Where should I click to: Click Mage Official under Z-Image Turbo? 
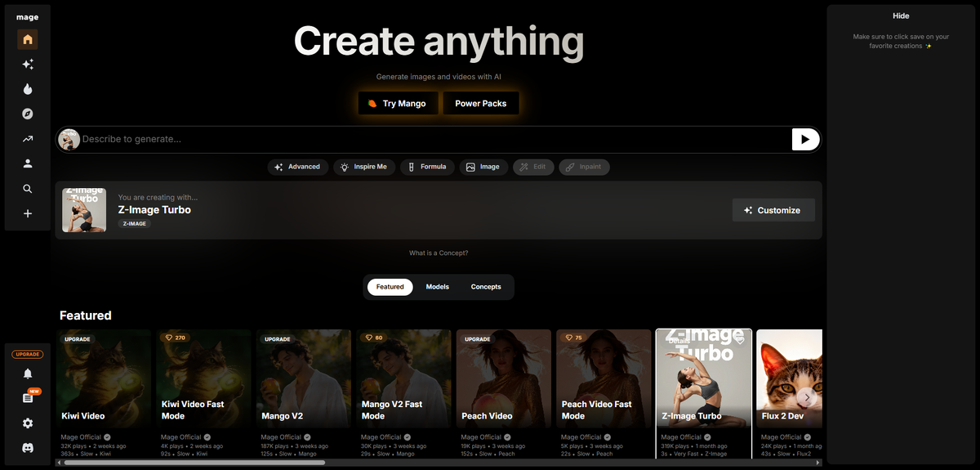tap(681, 437)
